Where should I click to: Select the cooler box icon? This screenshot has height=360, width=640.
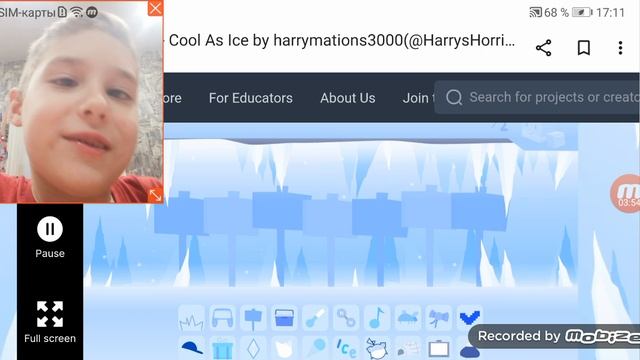284,318
